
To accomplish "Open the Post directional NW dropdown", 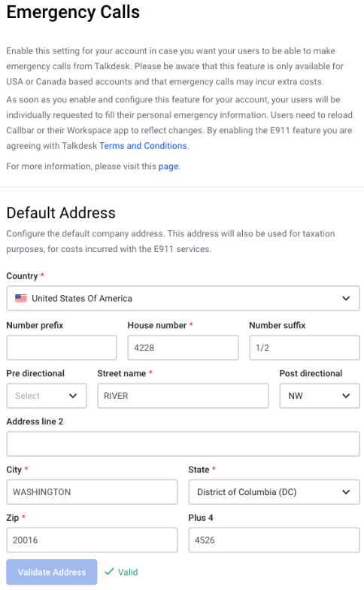I will click(320, 396).
